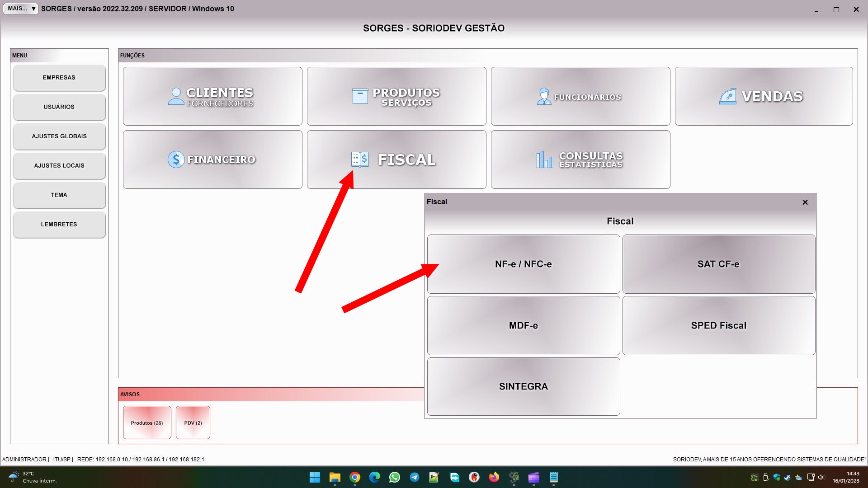Open the PDV (2) notice
Viewport: 868px width, 488px height.
(x=193, y=422)
